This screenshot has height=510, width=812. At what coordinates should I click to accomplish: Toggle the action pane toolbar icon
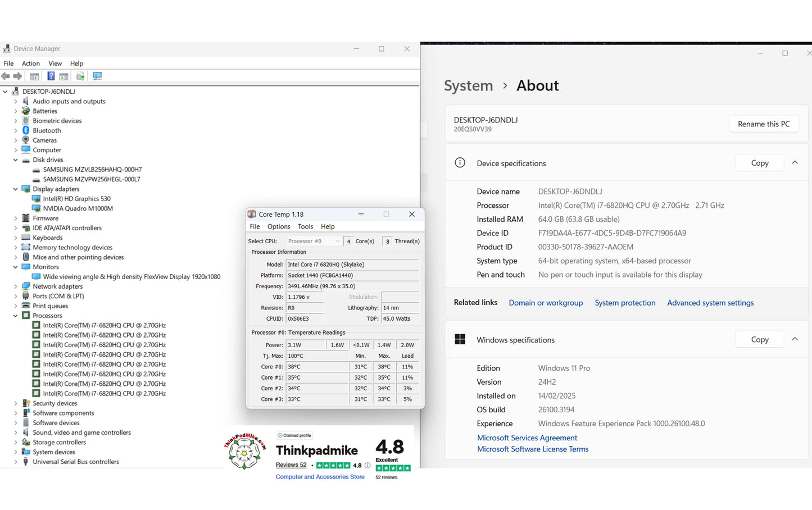tap(63, 76)
